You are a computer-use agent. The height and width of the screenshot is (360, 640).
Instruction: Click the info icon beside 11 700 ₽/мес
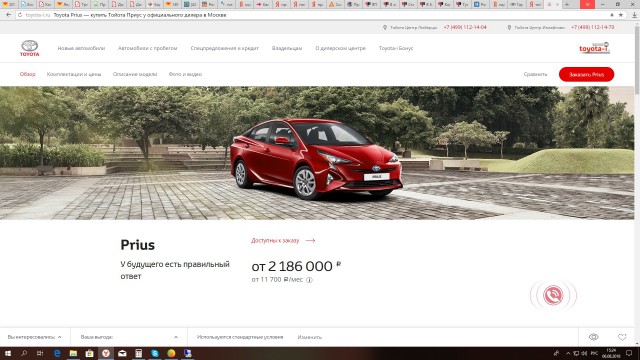pos(309,280)
